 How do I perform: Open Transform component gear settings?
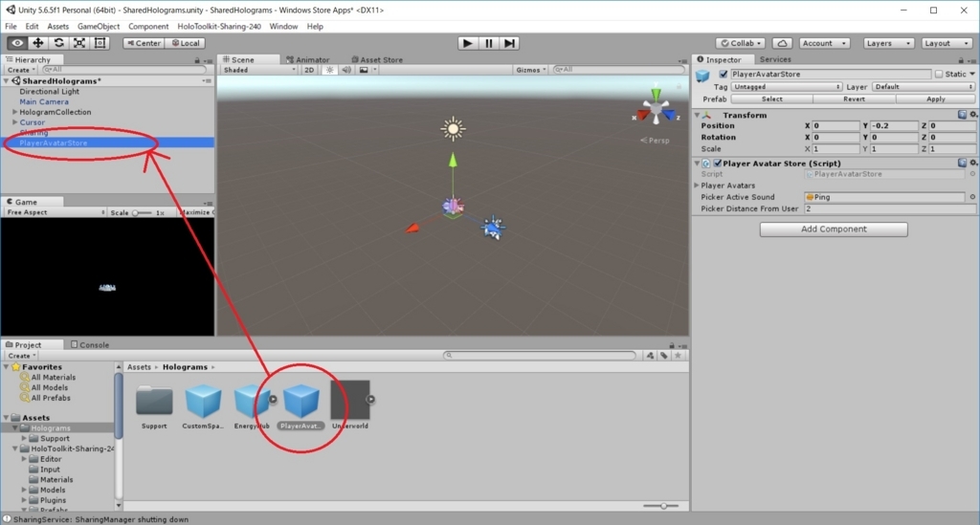(x=973, y=115)
